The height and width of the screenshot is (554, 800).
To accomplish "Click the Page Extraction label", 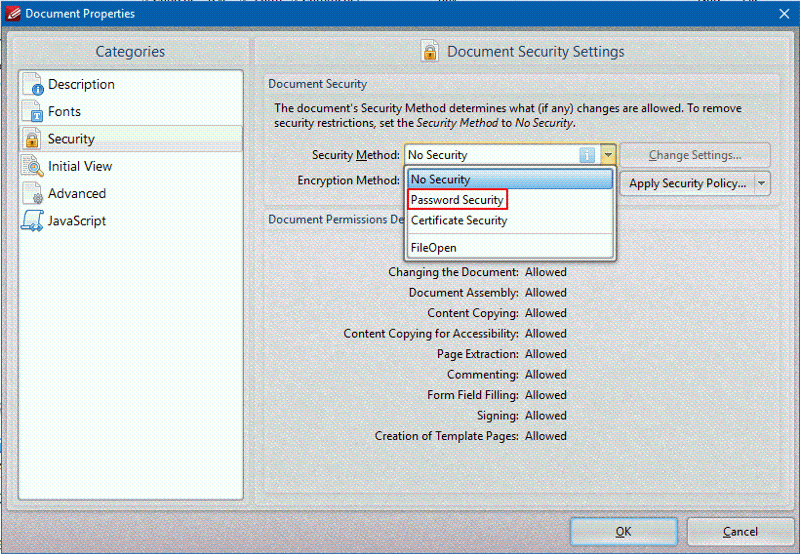I will pyautogui.click(x=478, y=354).
